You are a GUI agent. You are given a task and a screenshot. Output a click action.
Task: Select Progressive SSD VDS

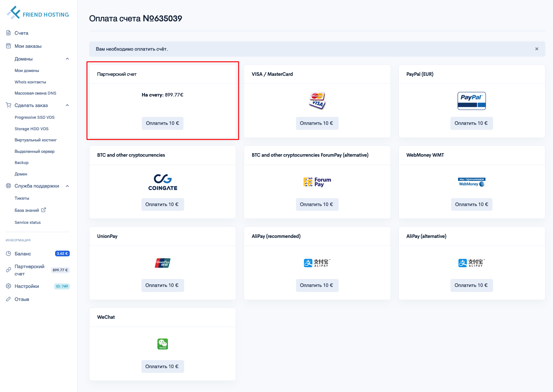34,117
